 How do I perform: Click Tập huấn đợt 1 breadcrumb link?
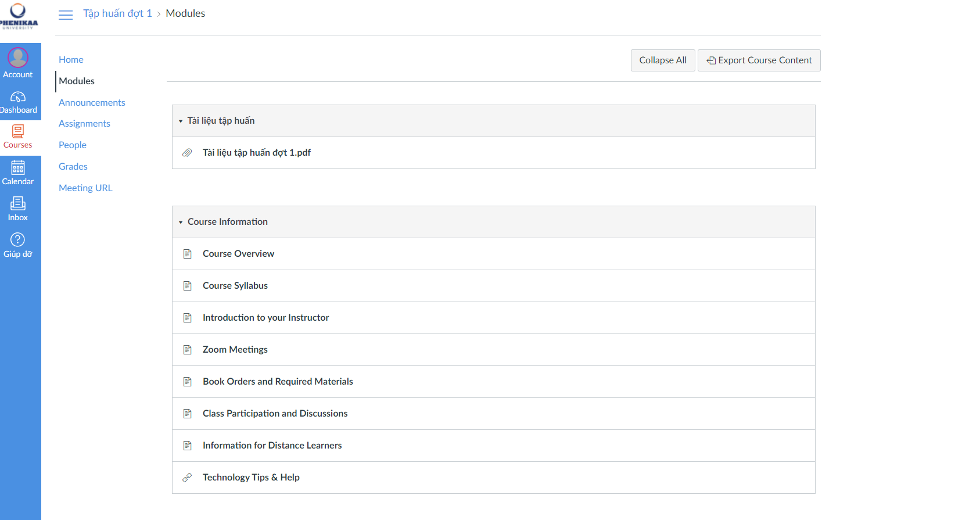[117, 13]
